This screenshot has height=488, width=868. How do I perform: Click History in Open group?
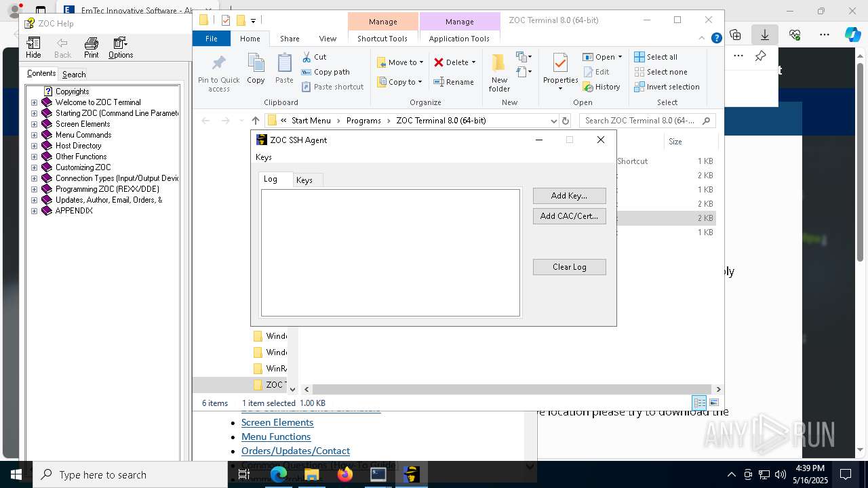pyautogui.click(x=601, y=87)
